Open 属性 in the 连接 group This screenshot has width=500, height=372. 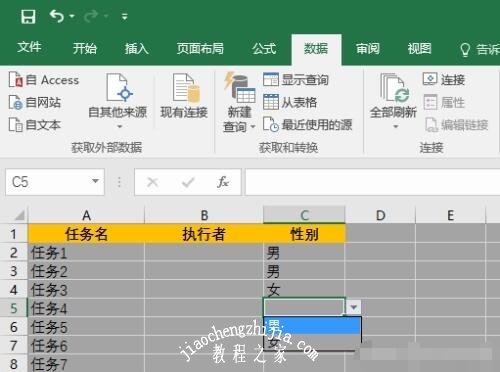pyautogui.click(x=444, y=102)
